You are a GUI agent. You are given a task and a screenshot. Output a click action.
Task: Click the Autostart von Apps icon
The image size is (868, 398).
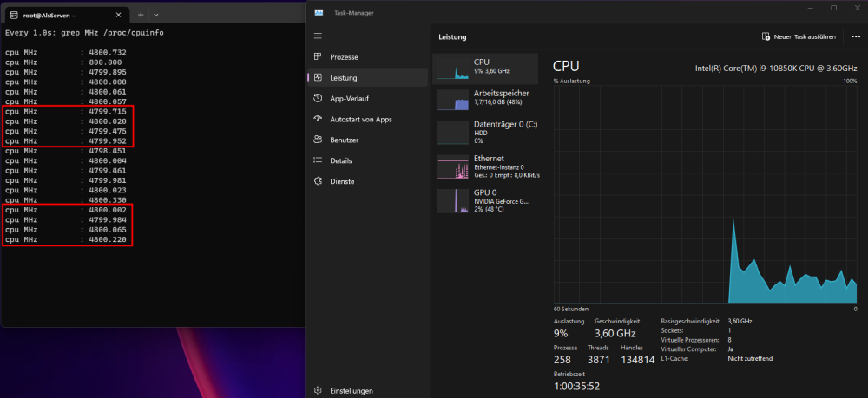(x=318, y=119)
